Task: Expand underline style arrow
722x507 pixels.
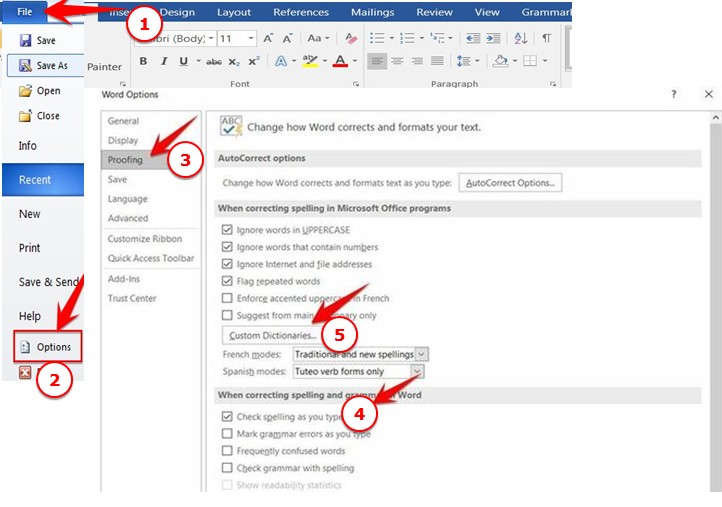Action: [198, 61]
